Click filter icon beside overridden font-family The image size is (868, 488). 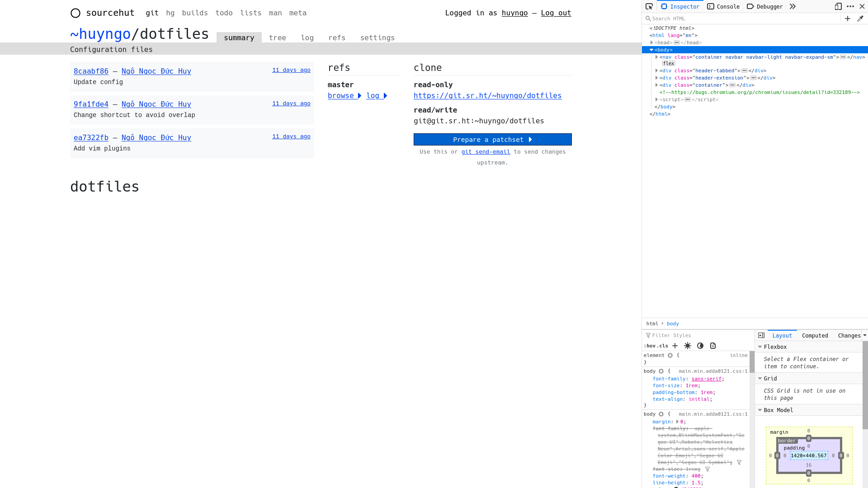coord(739,462)
